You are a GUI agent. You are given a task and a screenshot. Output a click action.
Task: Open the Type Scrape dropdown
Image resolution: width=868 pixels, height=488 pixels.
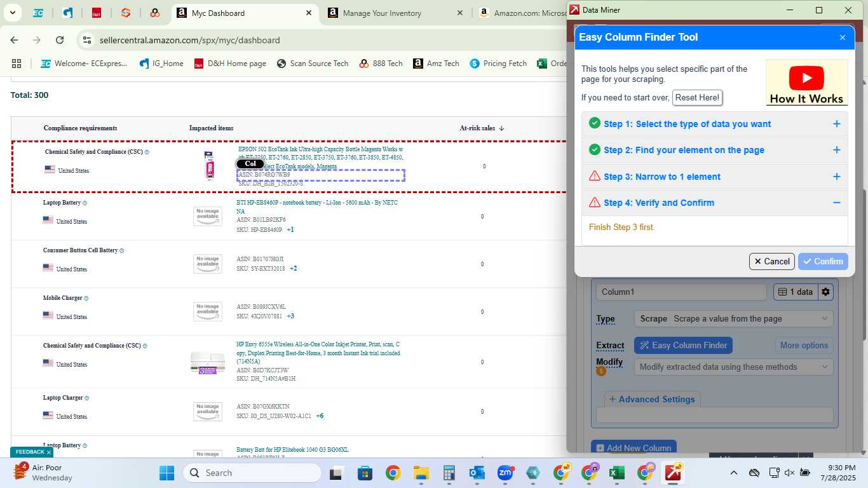point(733,319)
